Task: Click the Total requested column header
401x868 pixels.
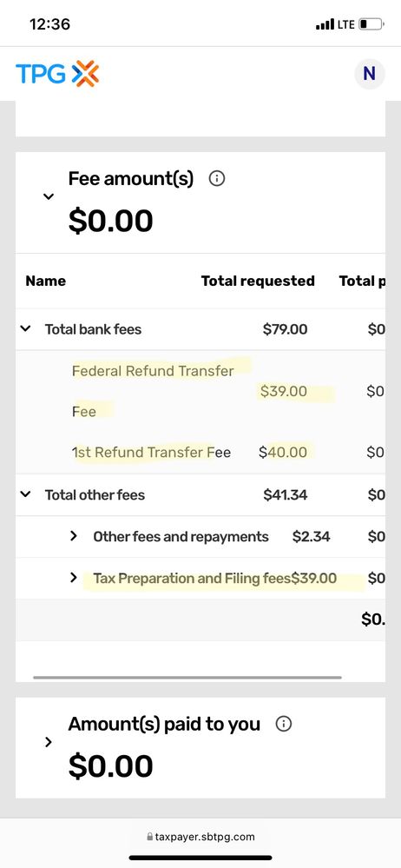Action: pyautogui.click(x=258, y=281)
